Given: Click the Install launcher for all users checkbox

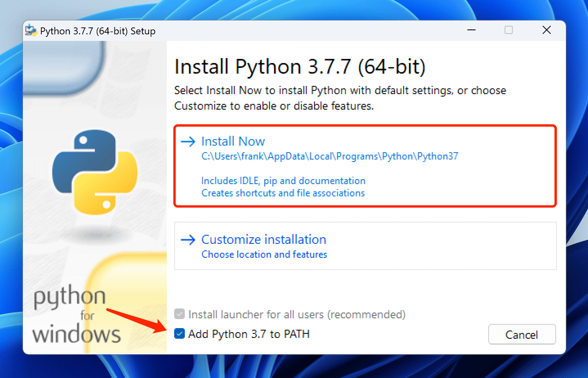Looking at the screenshot, I should (180, 314).
